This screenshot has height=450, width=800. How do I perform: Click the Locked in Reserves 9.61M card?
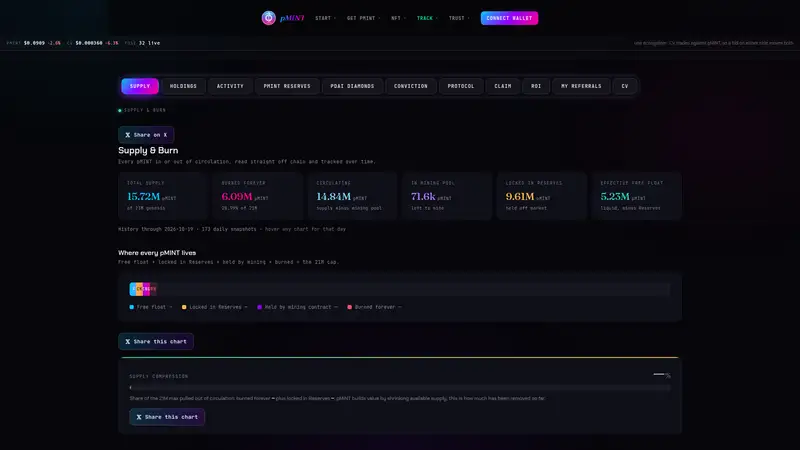pos(542,196)
